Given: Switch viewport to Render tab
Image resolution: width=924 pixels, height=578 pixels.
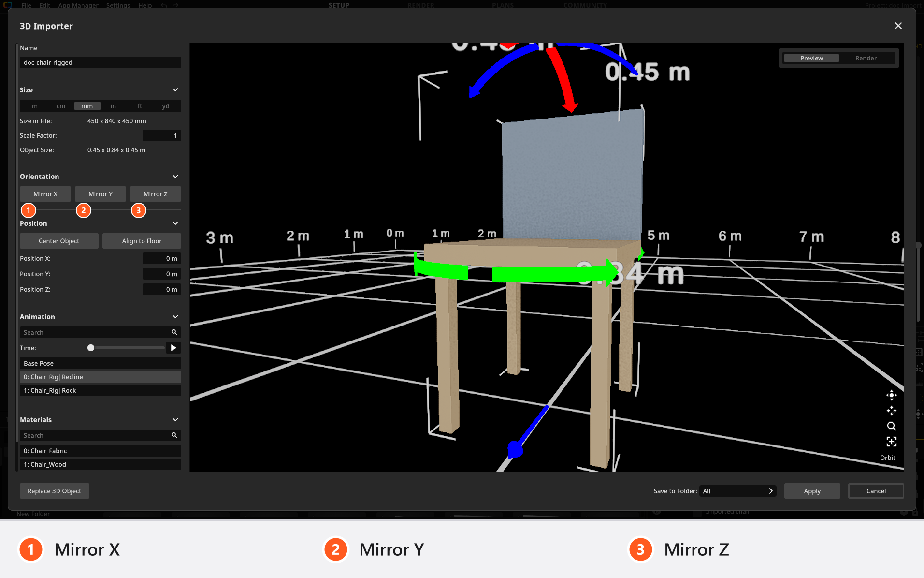Looking at the screenshot, I should tap(866, 58).
